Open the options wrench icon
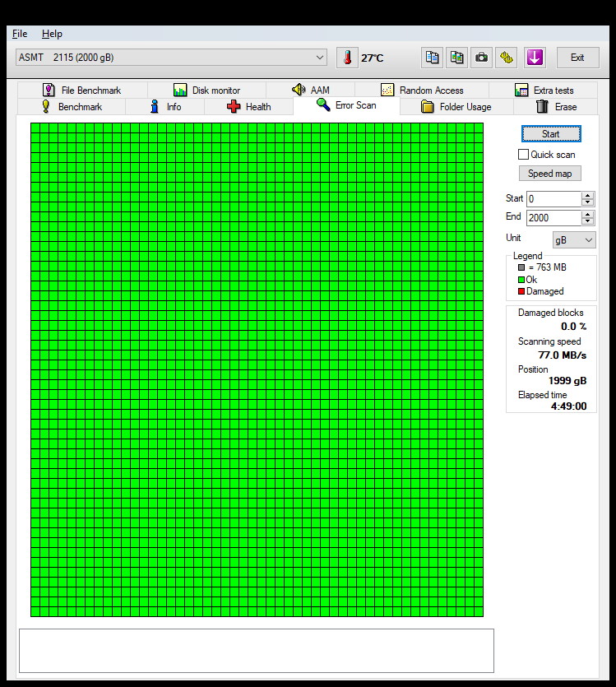Image resolution: width=616 pixels, height=687 pixels. (x=506, y=58)
